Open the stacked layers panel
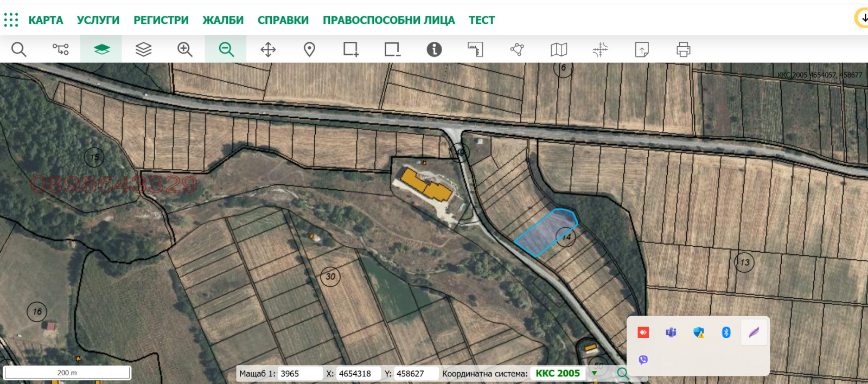This screenshot has height=384, width=868. tap(143, 49)
